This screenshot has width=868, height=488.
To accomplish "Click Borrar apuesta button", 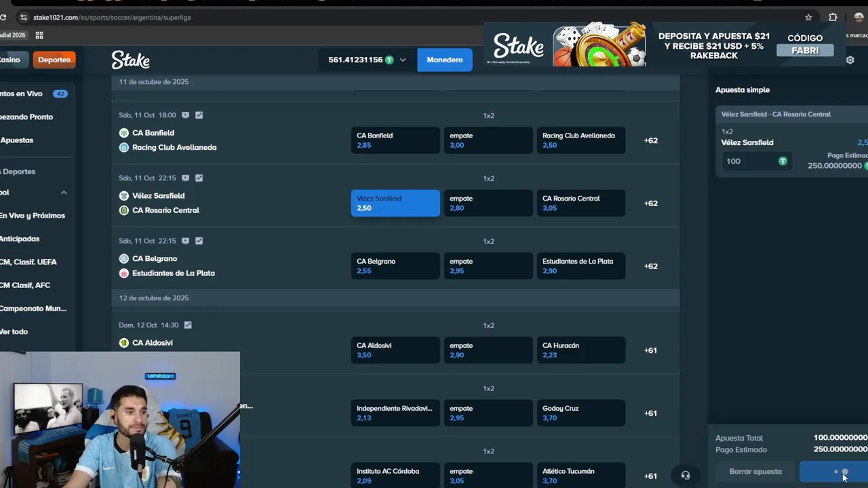I will 755,472.
